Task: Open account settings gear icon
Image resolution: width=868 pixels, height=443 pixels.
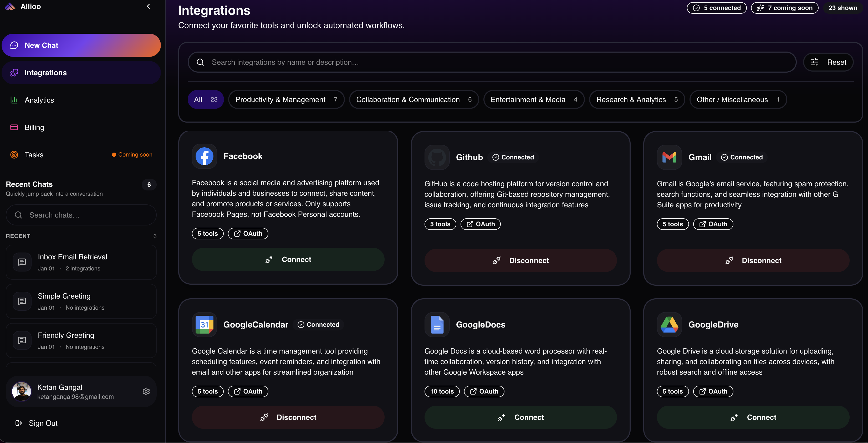Action: click(x=146, y=391)
